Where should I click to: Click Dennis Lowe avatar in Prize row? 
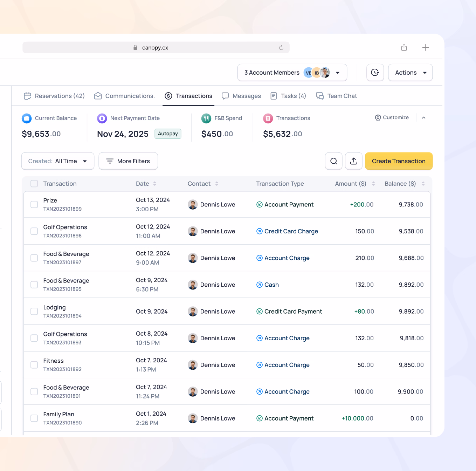[193, 205]
